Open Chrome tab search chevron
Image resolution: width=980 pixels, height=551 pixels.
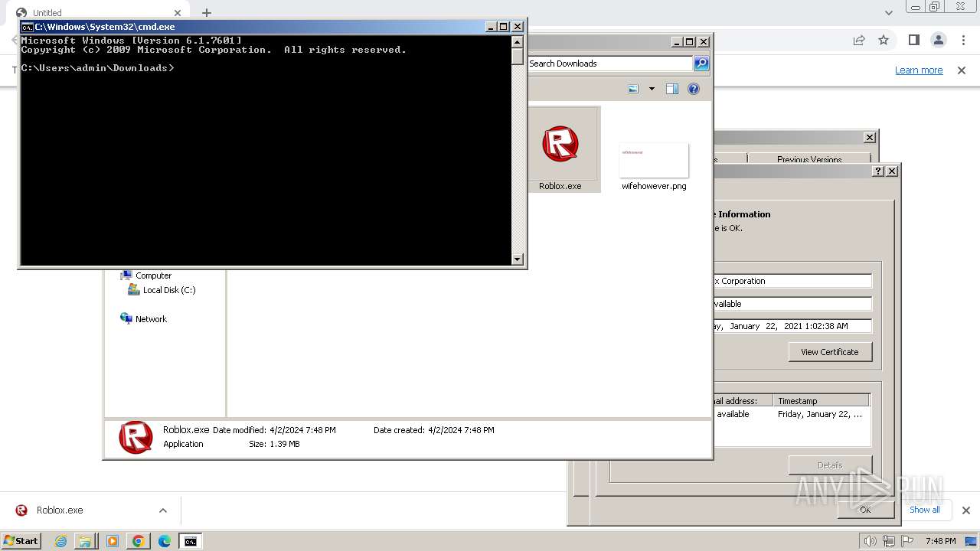(x=889, y=12)
